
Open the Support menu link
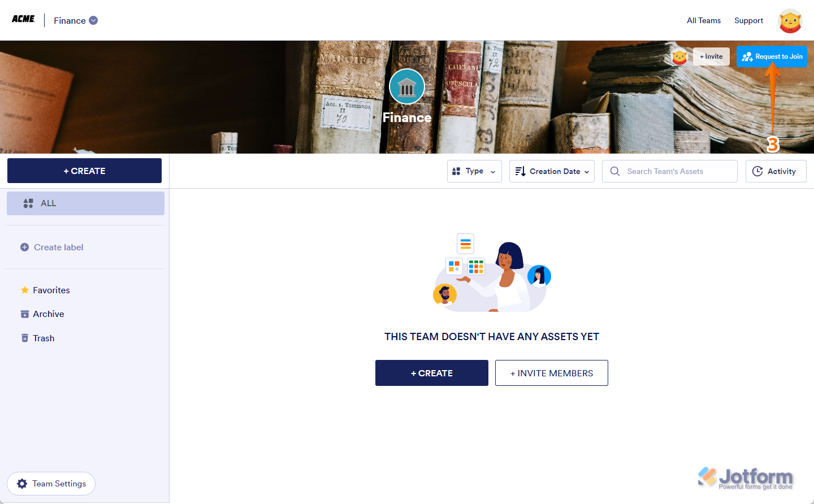[748, 20]
